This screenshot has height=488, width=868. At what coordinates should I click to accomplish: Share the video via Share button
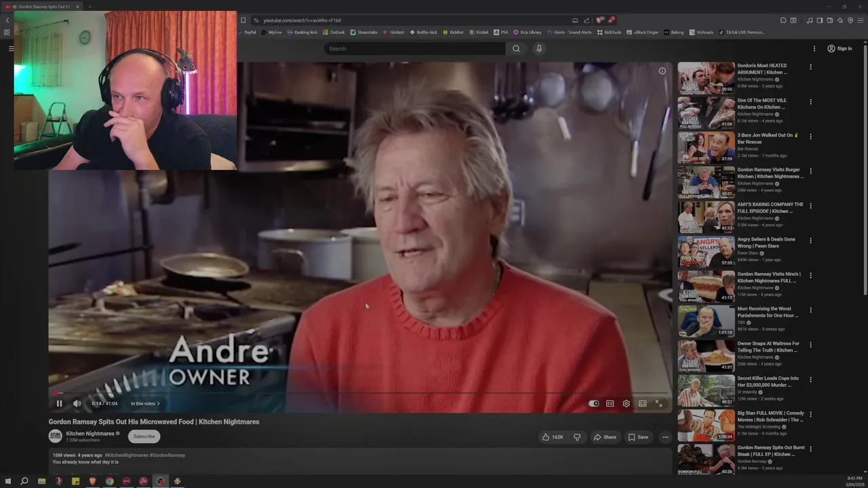tap(605, 437)
